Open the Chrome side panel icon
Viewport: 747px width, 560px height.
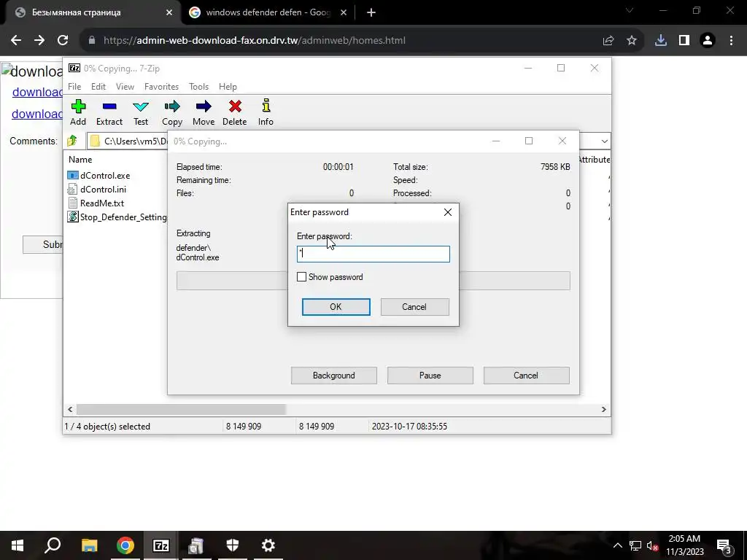[684, 41]
